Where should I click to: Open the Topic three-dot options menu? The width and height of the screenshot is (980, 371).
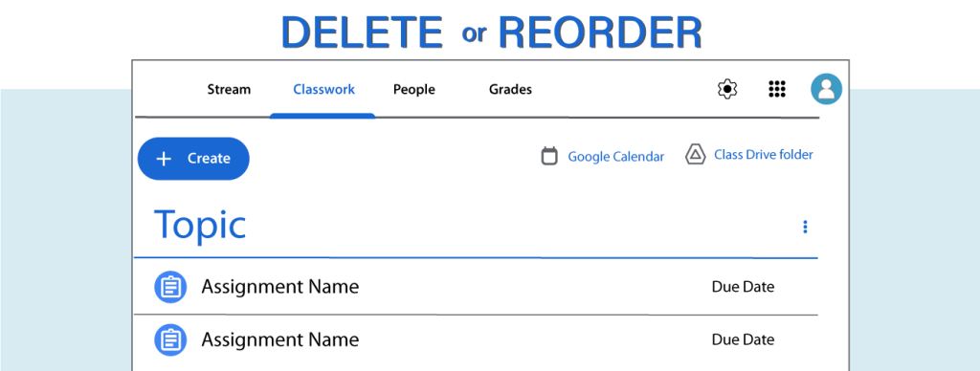coord(805,227)
